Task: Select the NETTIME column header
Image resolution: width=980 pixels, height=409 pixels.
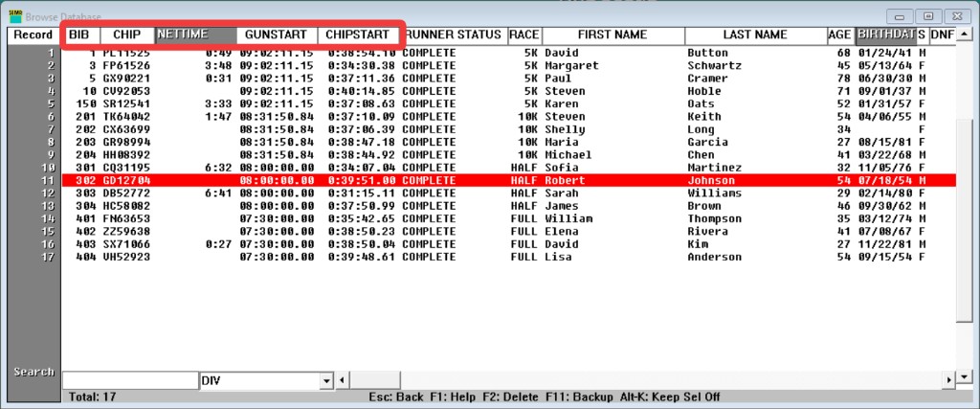Action: pyautogui.click(x=195, y=35)
